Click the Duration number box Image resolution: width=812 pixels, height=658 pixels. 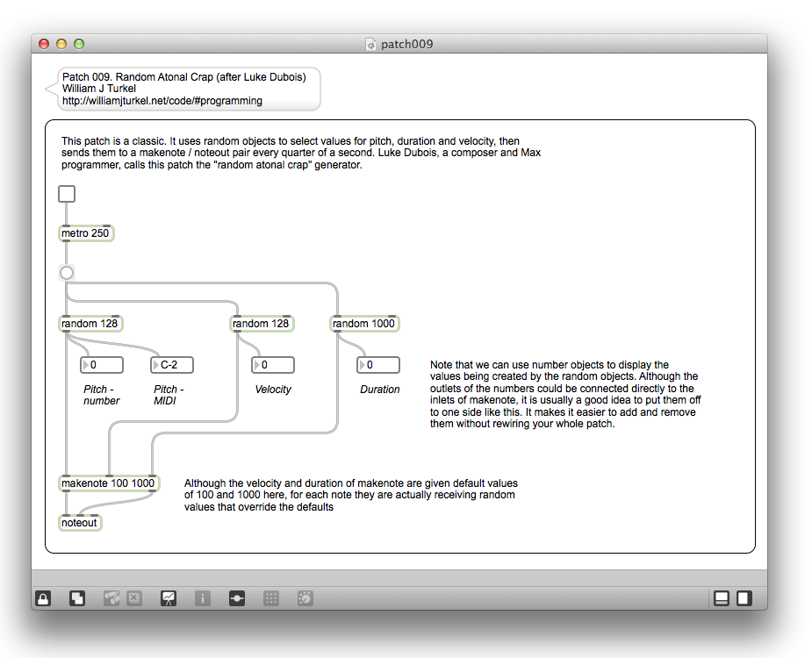point(378,365)
